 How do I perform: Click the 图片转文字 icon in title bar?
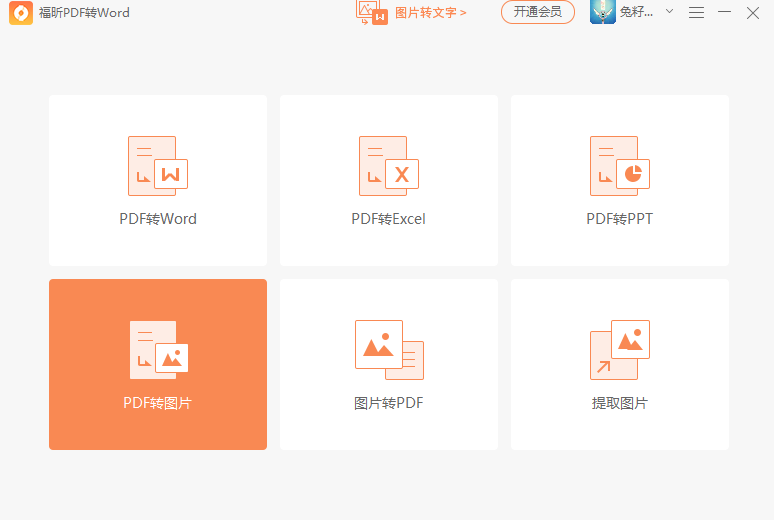pos(372,12)
